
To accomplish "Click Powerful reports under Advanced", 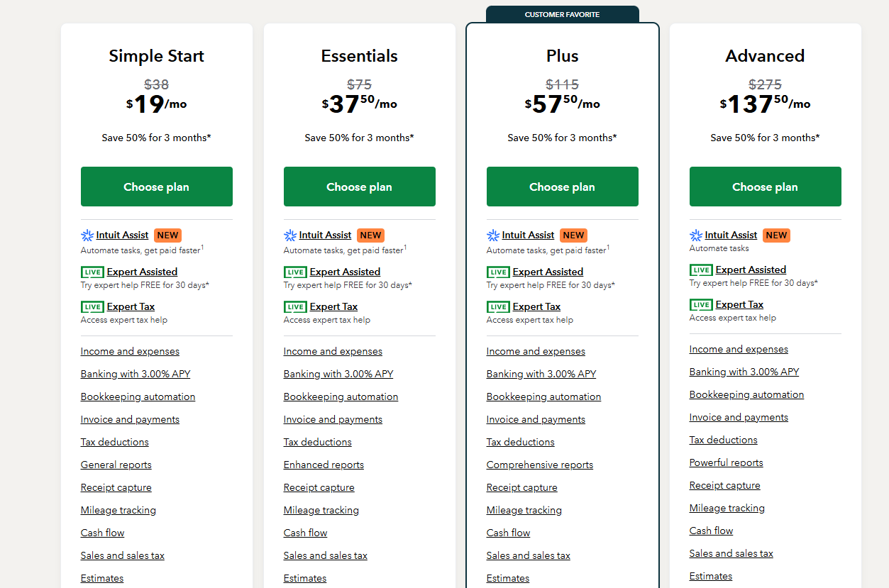I will [x=726, y=462].
